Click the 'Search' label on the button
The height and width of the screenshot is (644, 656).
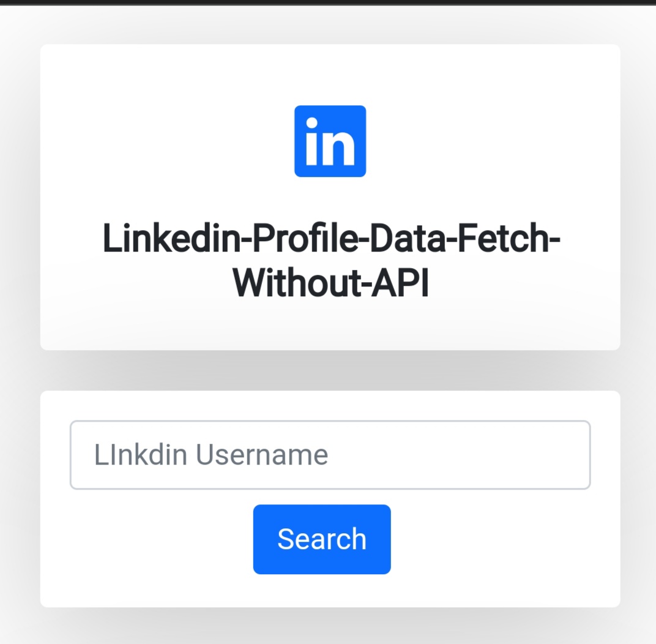pos(322,539)
